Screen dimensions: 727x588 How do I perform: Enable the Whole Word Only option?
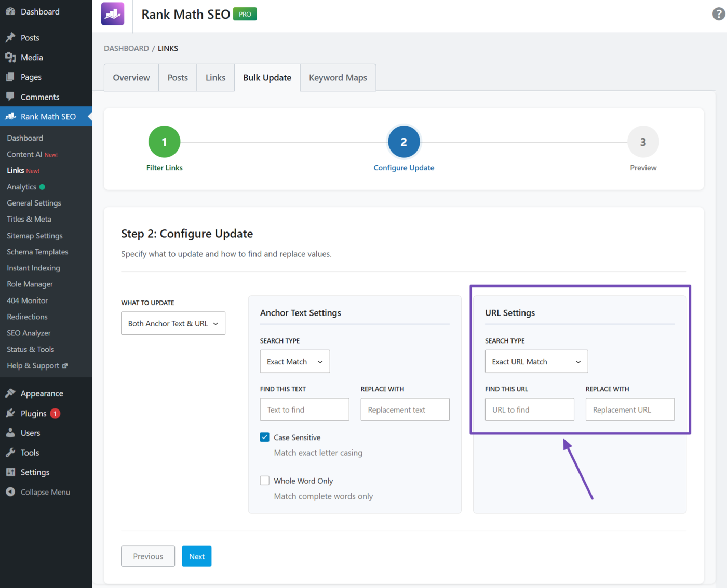pyautogui.click(x=265, y=481)
